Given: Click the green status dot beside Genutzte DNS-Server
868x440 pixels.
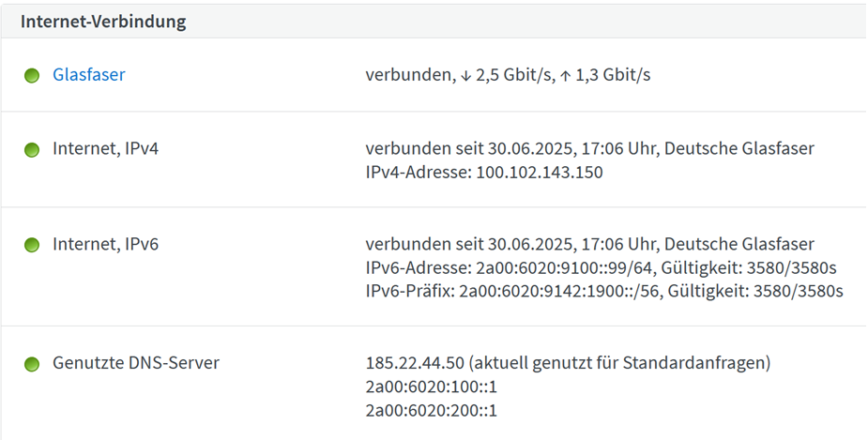Looking at the screenshot, I should 32,364.
